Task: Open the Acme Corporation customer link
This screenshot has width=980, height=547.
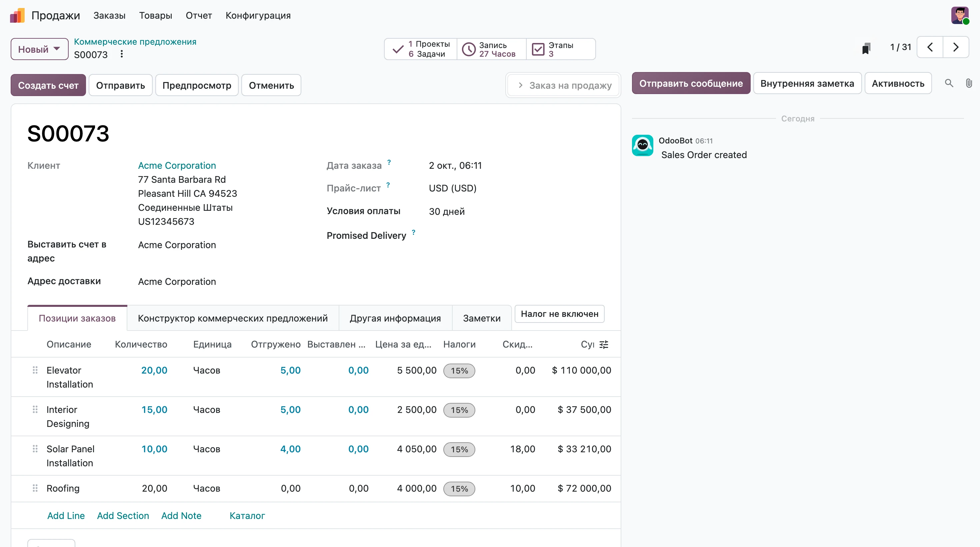Action: pos(177,165)
